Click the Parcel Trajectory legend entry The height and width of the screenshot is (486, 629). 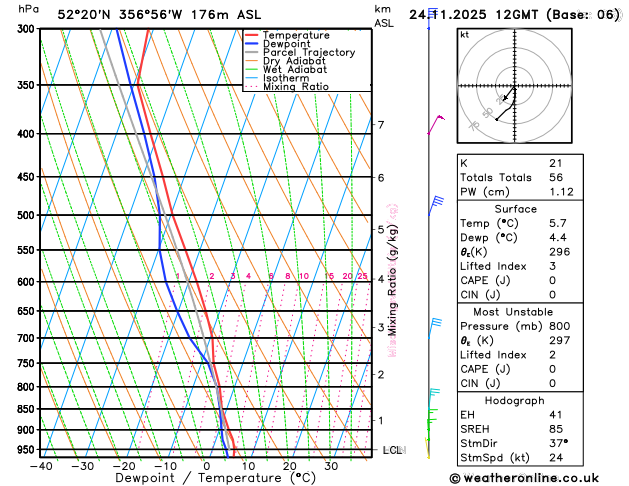point(300,53)
